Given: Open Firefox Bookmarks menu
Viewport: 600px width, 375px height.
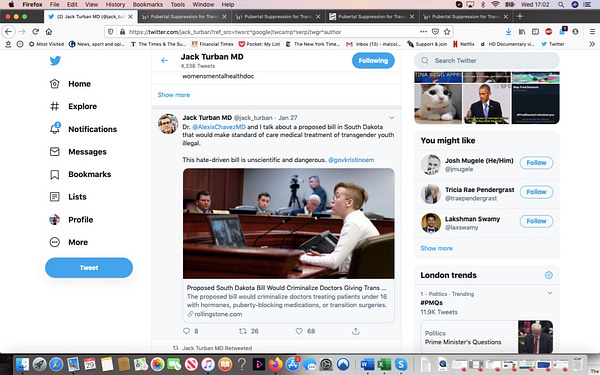Looking at the screenshot, I should pos(148,5).
